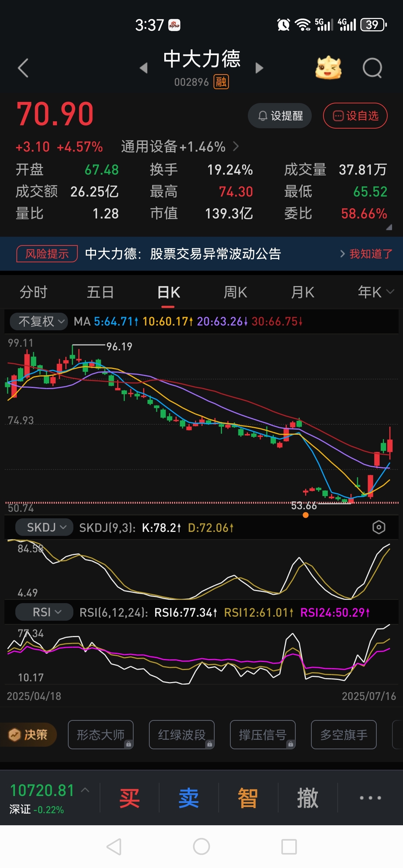Tap the current price 70.90
Viewport: 403px width, 868px height.
[x=55, y=114]
